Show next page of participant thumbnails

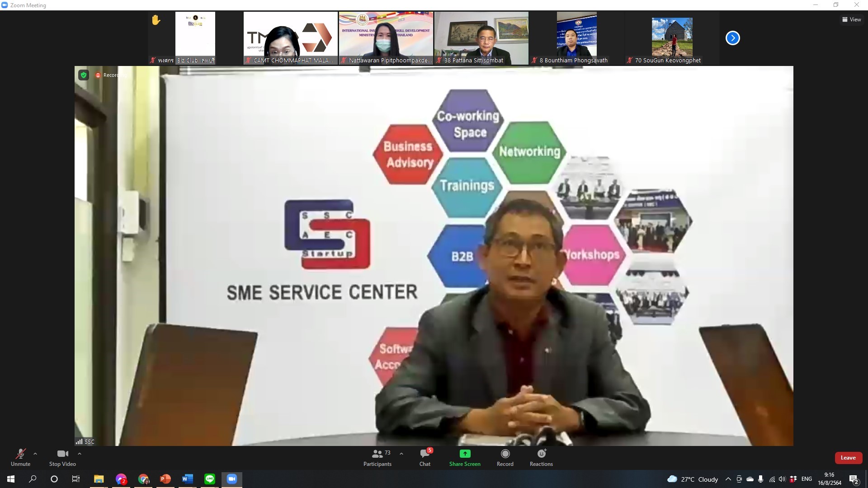point(732,38)
